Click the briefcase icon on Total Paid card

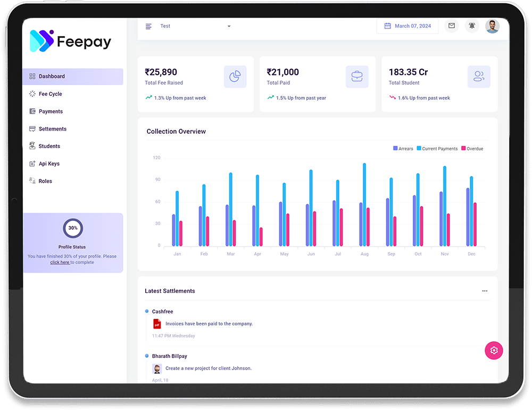357,77
